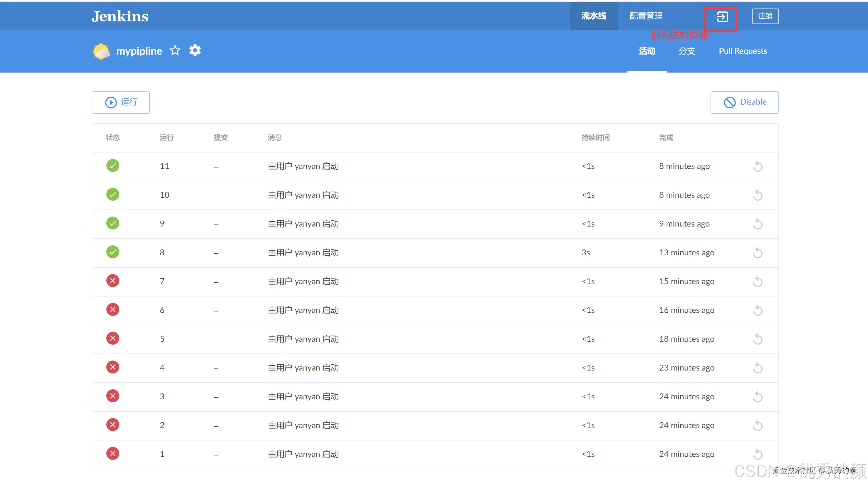Favorite mypipline with the star icon
The width and height of the screenshot is (868, 486).
175,51
